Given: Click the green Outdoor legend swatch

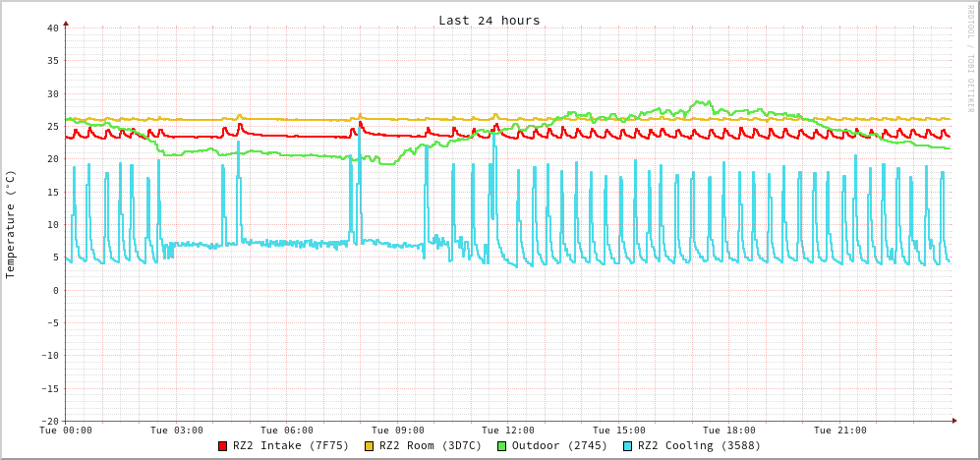Looking at the screenshot, I should coord(501,446).
